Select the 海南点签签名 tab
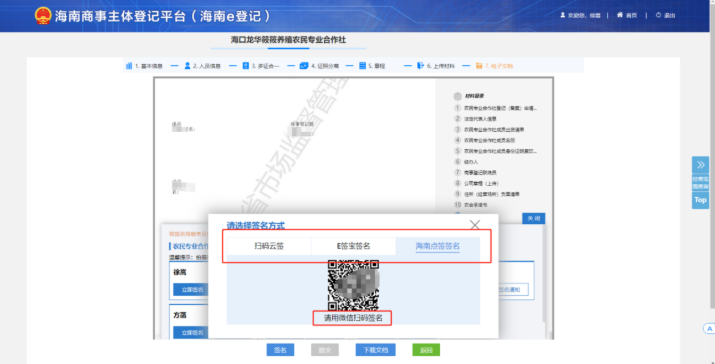The height and width of the screenshot is (364, 715). click(x=438, y=246)
